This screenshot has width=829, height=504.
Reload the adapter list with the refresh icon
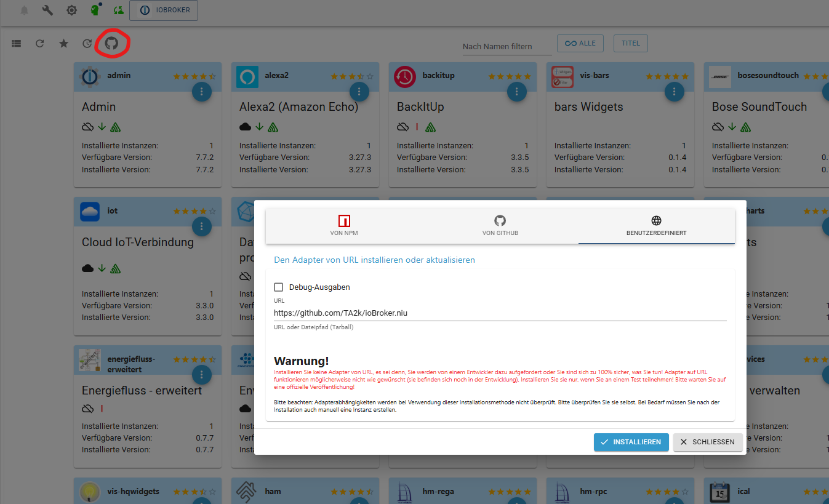[40, 44]
